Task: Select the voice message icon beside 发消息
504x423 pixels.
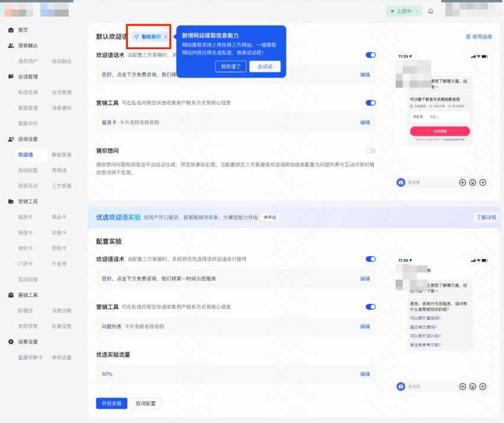Action: [463, 182]
